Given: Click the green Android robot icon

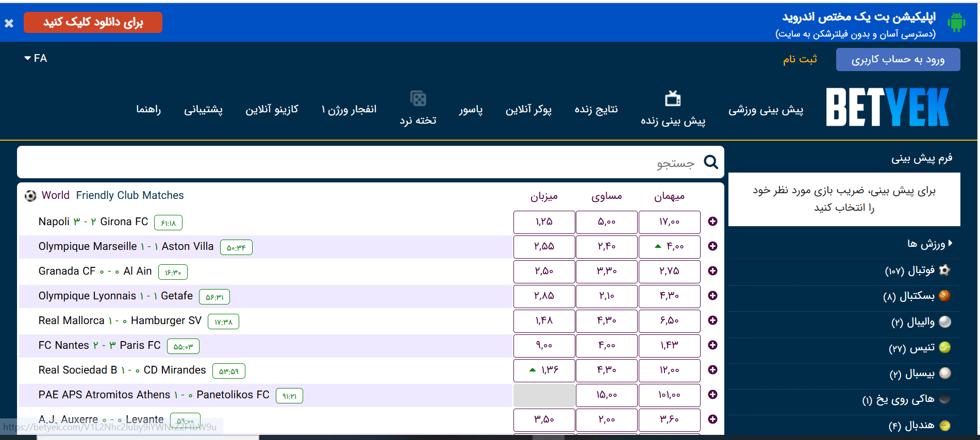Looking at the screenshot, I should [x=956, y=22].
